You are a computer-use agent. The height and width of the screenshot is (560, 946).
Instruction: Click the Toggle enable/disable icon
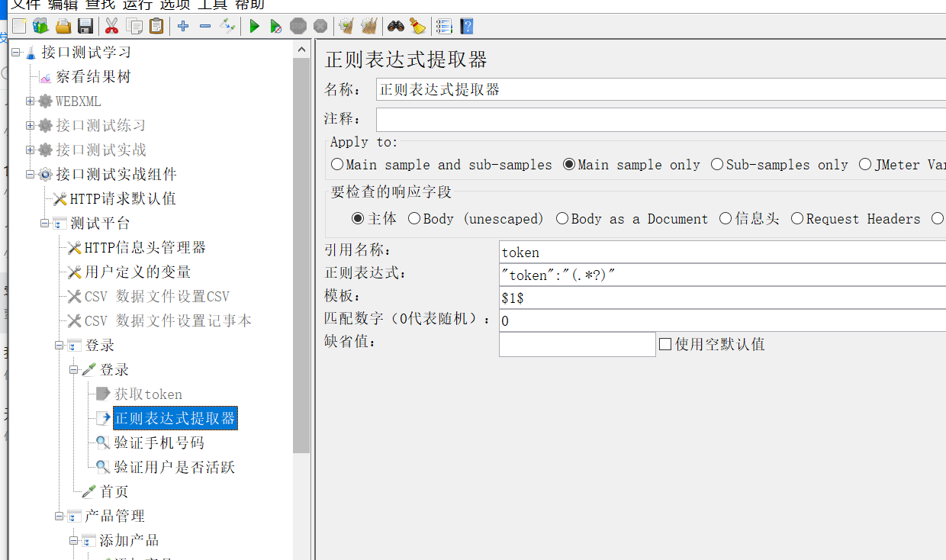227,26
